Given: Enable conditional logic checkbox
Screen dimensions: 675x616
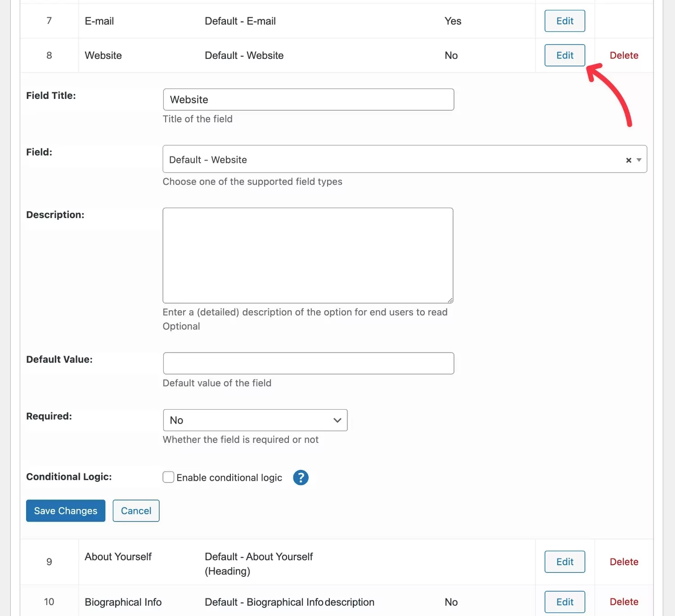Looking at the screenshot, I should [168, 477].
